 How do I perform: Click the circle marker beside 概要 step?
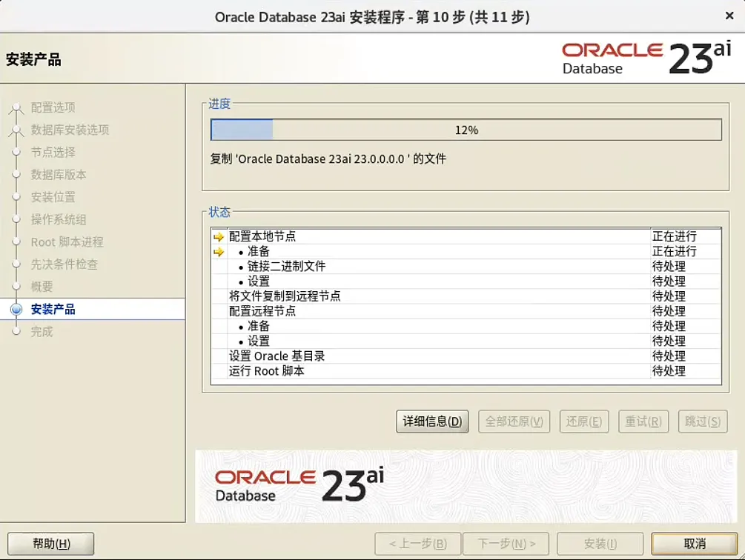coord(15,287)
